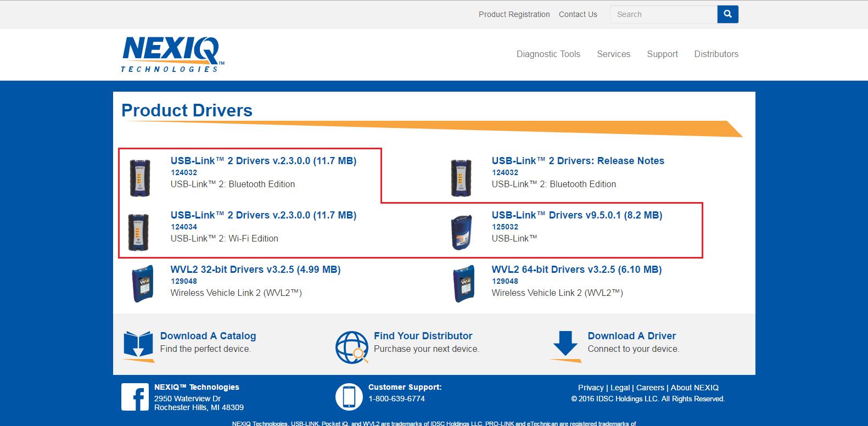Click the "USB-Link™ 2: Wi-Fi Edition" description

[x=225, y=238]
